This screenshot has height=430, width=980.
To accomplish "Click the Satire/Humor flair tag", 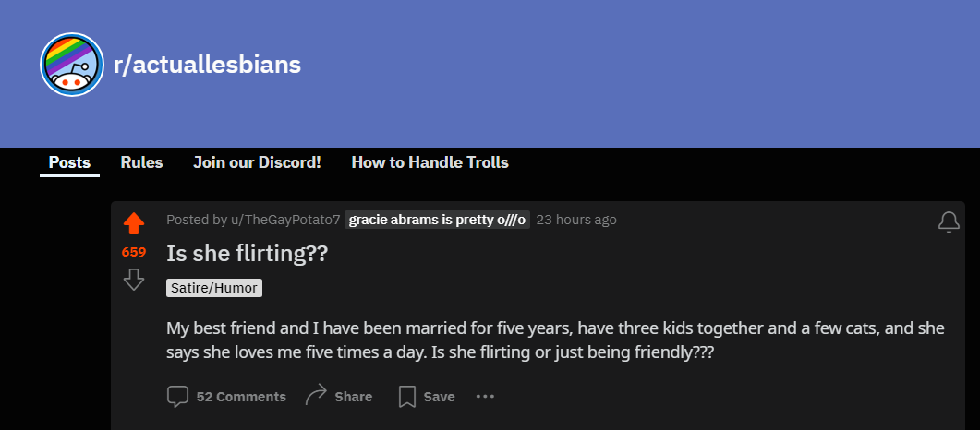I will pos(214,288).
